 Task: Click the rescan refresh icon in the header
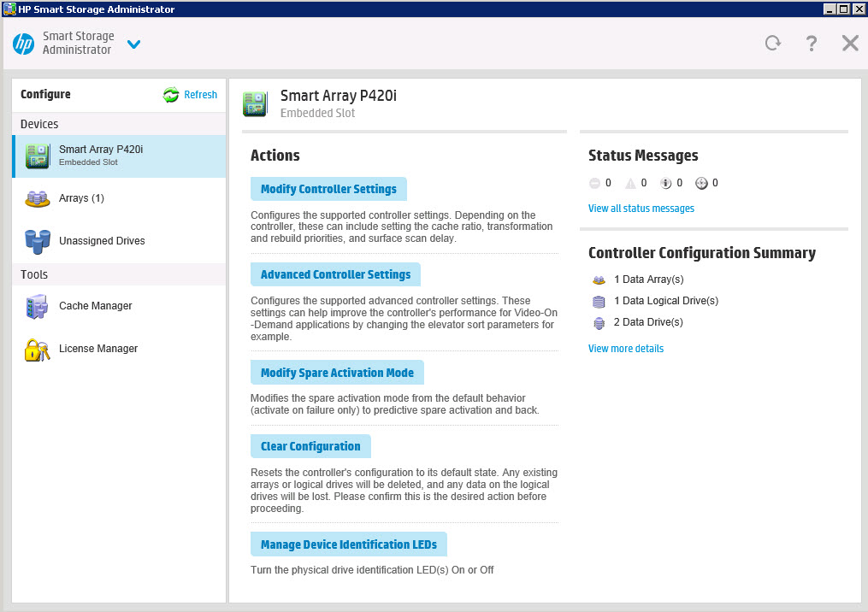coord(773,43)
